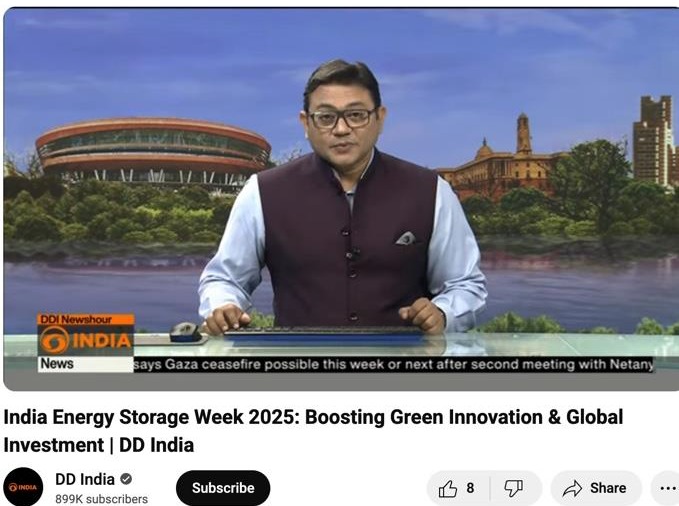Like the video with the thumbs-up icon
679x506 pixels.
(448, 489)
